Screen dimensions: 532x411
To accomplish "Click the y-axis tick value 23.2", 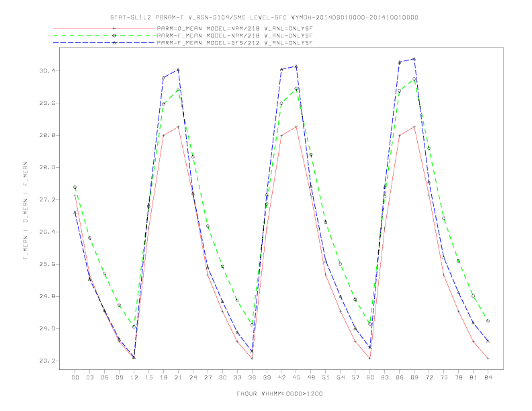I will [x=46, y=361].
